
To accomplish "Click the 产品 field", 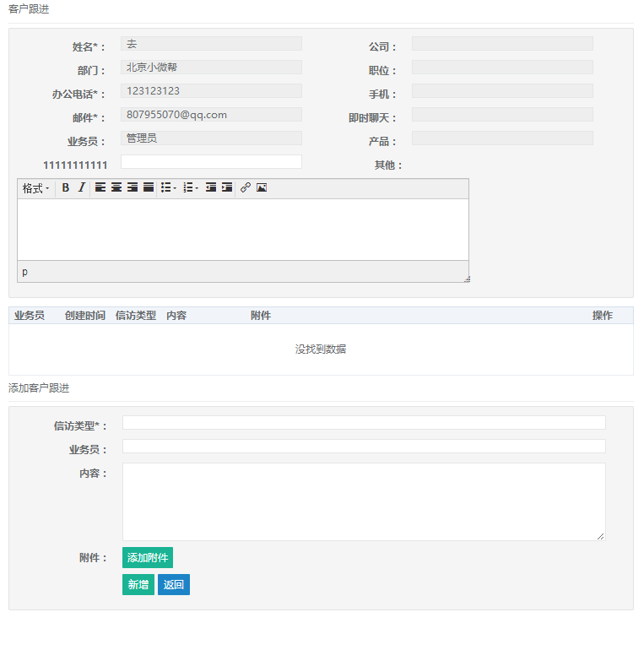I will click(502, 138).
